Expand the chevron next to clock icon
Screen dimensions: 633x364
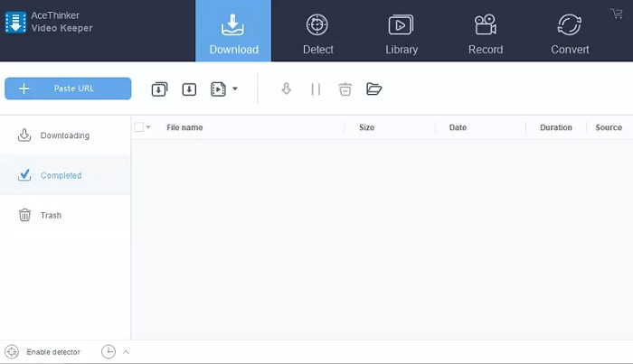click(126, 351)
